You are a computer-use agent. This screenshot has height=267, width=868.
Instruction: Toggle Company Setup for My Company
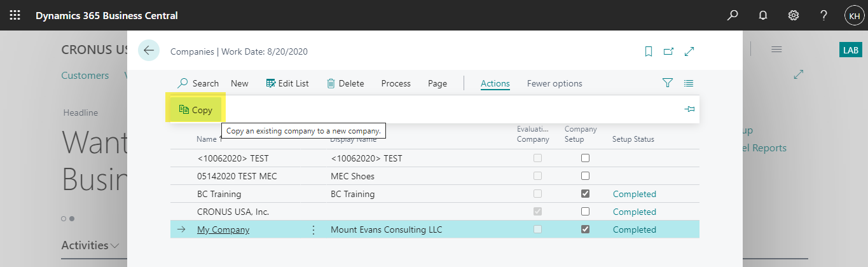[x=585, y=229]
